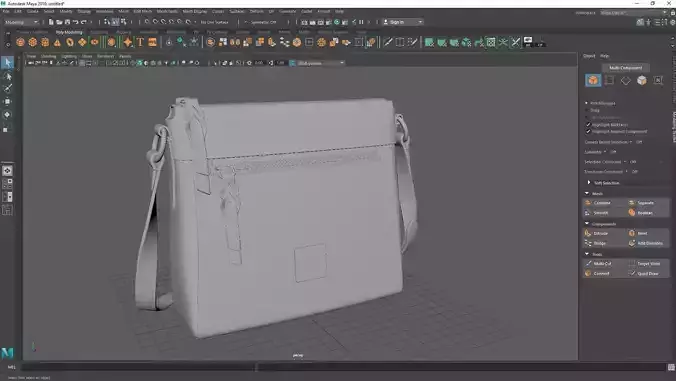The height and width of the screenshot is (381, 676).
Task: Click the Open Scene folder icon
Action: [x=59, y=22]
